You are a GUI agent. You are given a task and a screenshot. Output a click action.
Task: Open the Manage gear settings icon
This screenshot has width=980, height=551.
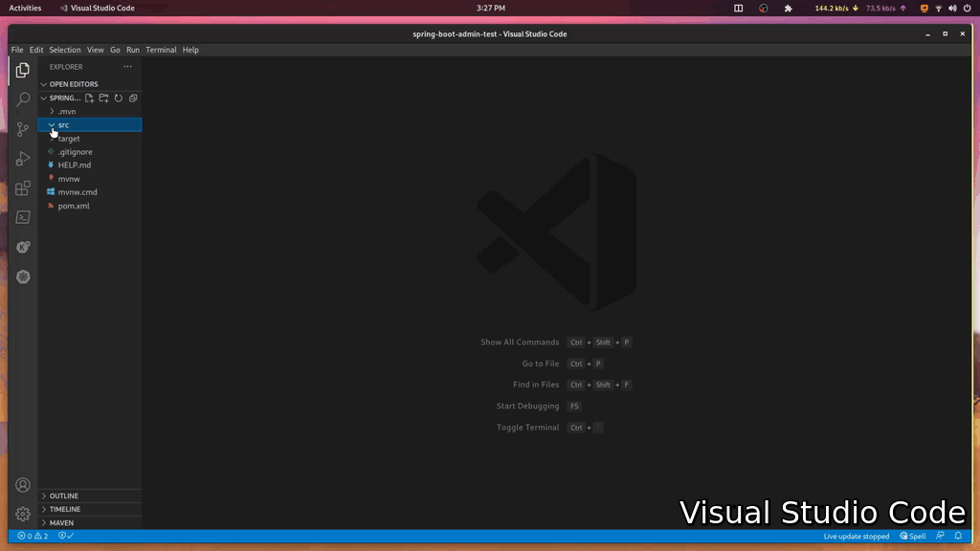pyautogui.click(x=23, y=514)
